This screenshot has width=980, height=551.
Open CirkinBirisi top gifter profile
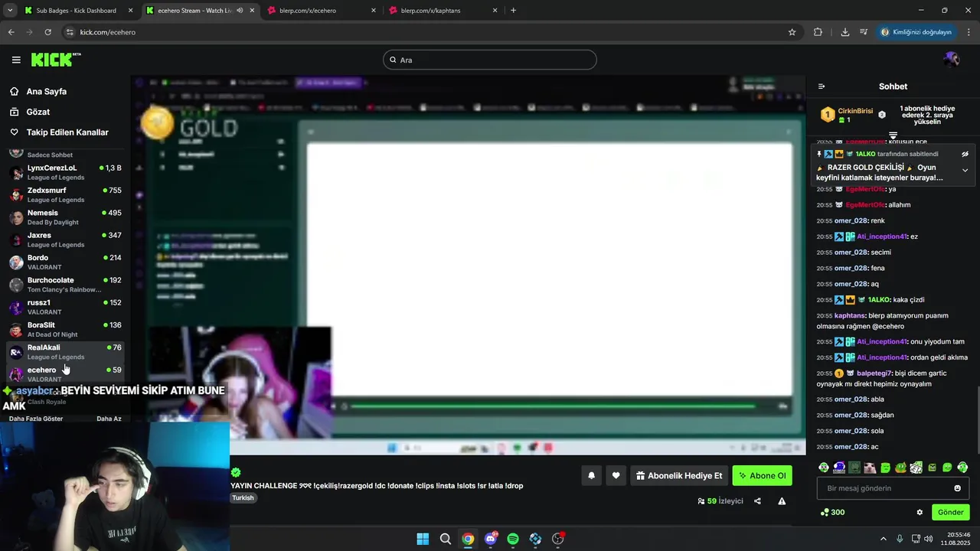pos(847,115)
